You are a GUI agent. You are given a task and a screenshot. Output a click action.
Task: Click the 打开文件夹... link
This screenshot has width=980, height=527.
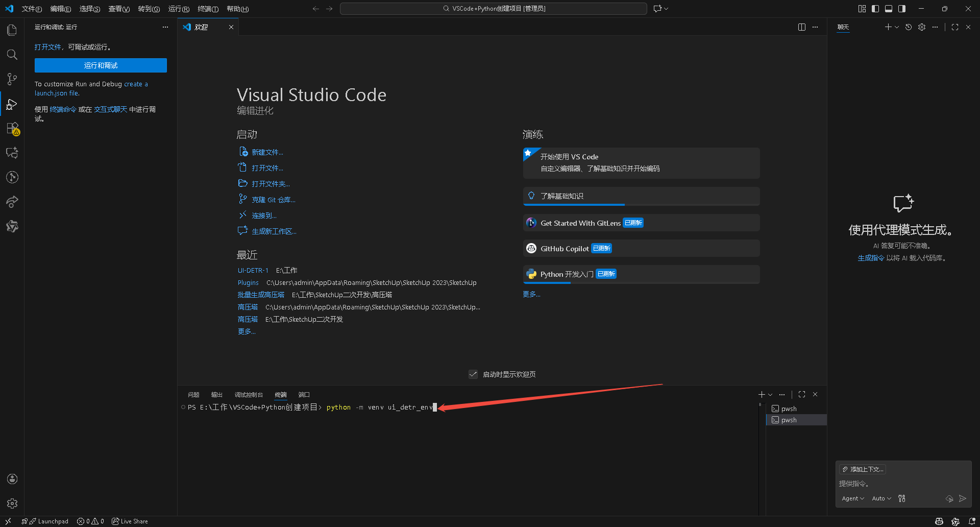coord(271,184)
